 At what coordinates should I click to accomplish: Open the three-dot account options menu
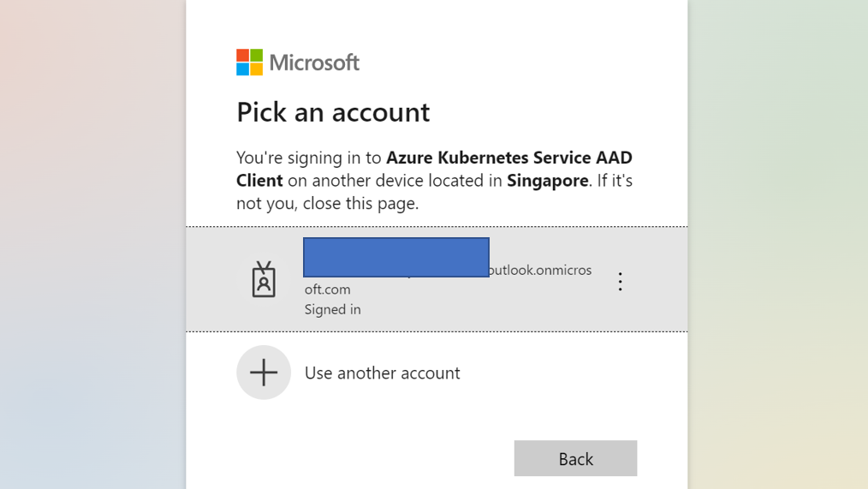(x=620, y=282)
